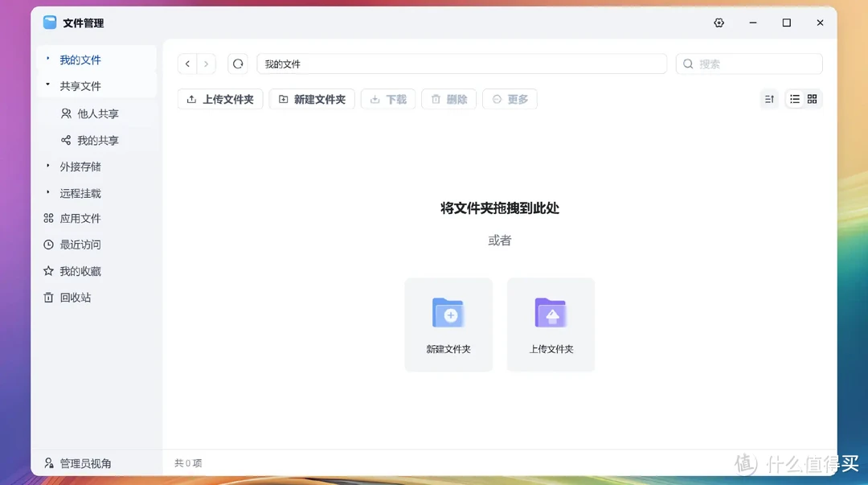Screen dimensions: 868x485
Task: Open the Recycle Bin in sidebar
Action: click(x=75, y=298)
